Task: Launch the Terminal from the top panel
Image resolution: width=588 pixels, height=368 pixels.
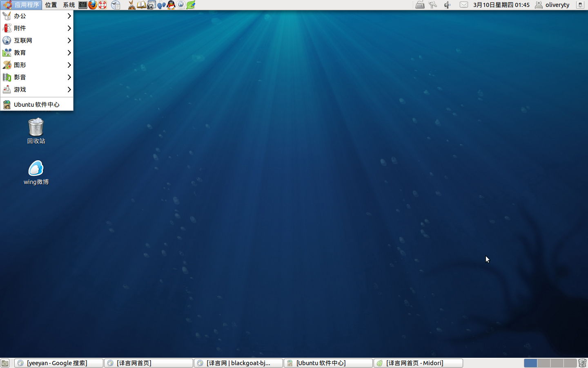Action: [83, 5]
